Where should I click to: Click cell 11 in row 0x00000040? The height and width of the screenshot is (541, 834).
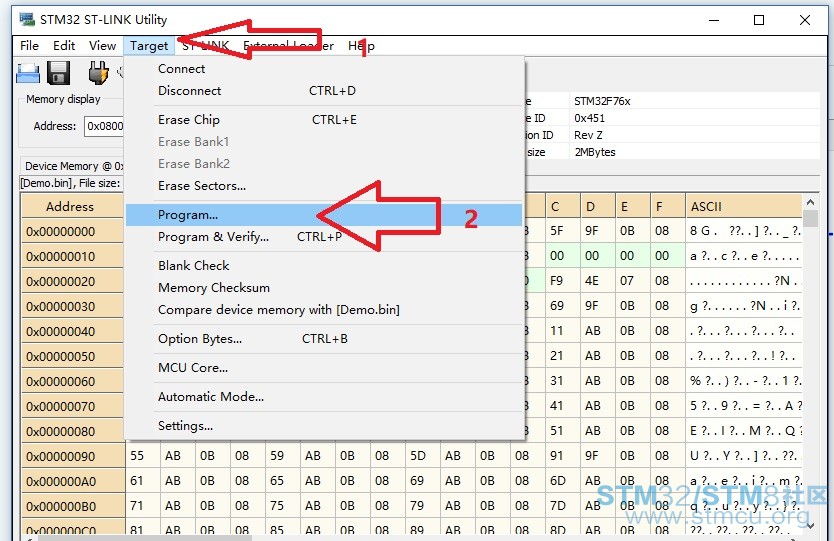pyautogui.click(x=563, y=331)
